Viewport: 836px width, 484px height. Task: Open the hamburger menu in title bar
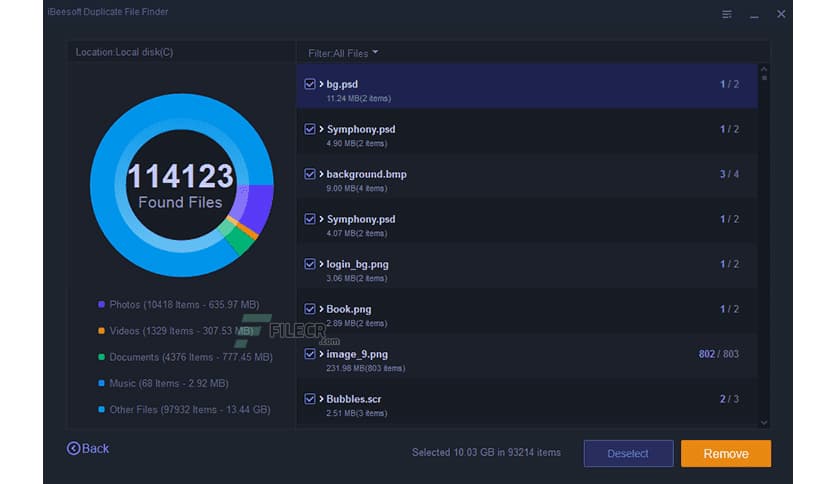[727, 15]
